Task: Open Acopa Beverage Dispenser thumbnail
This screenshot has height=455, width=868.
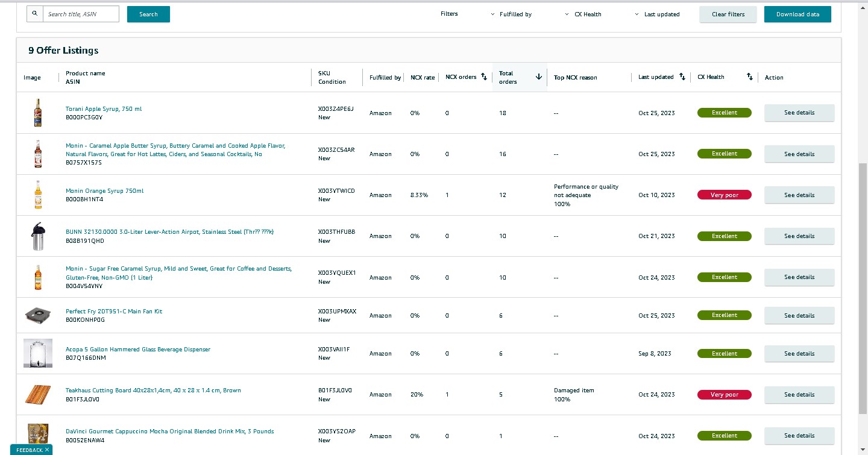Action: point(38,353)
